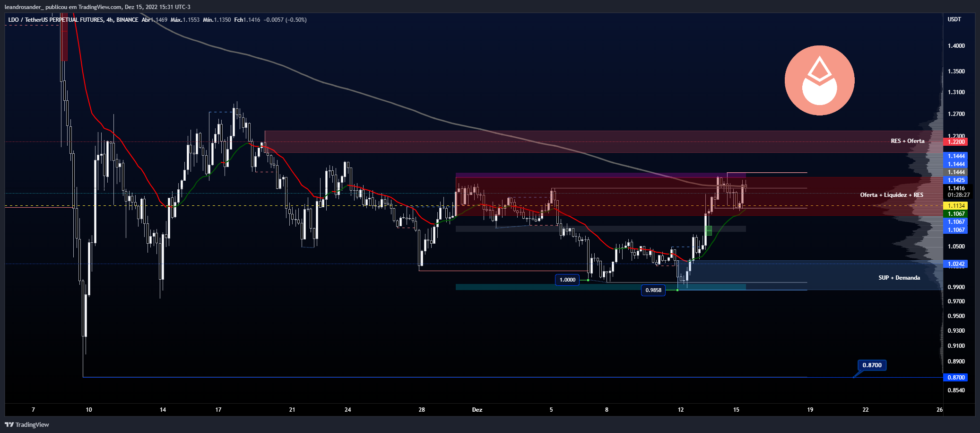Click the 1.0500 tick on the price axis

pyautogui.click(x=956, y=247)
